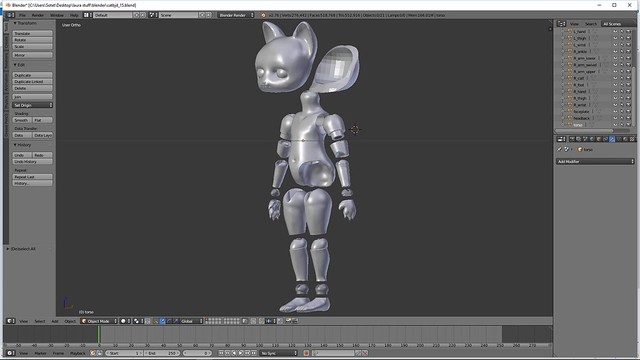Image resolution: width=640 pixels, height=360 pixels.
Task: Click the mesh icon of faceplate row
Action: pyautogui.click(x=570, y=111)
